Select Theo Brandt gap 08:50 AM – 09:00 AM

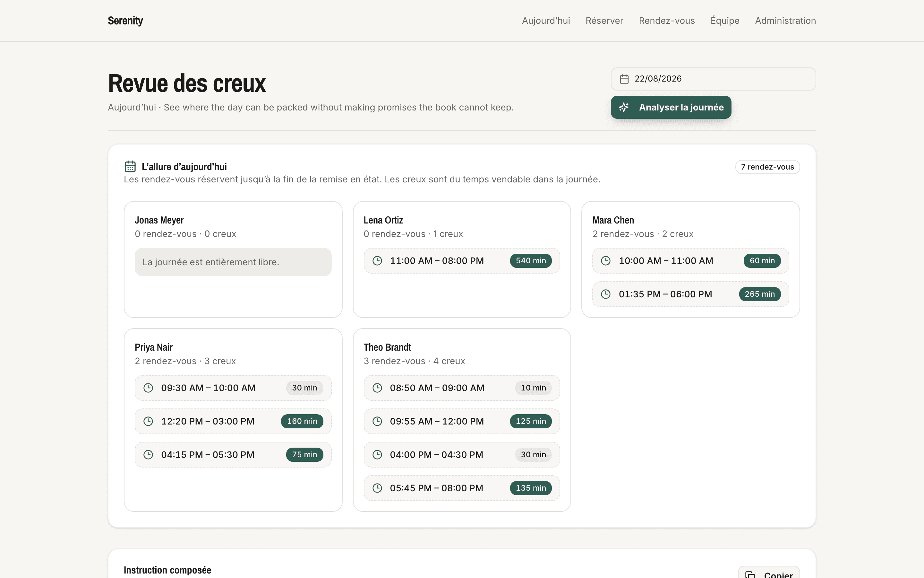click(462, 388)
